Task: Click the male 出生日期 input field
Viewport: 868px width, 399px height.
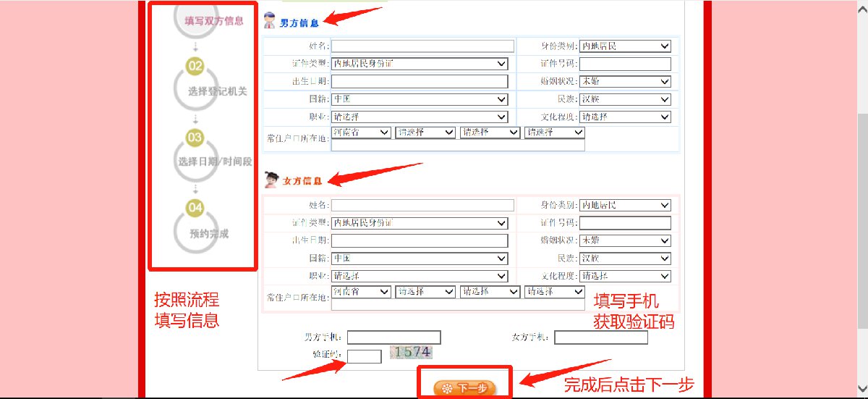Action: [420, 81]
